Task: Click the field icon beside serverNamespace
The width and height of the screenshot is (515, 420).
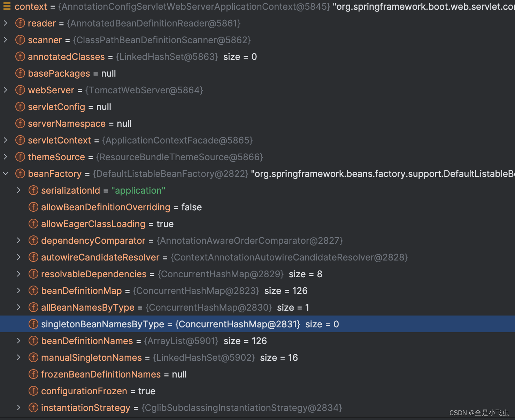Action: point(20,123)
